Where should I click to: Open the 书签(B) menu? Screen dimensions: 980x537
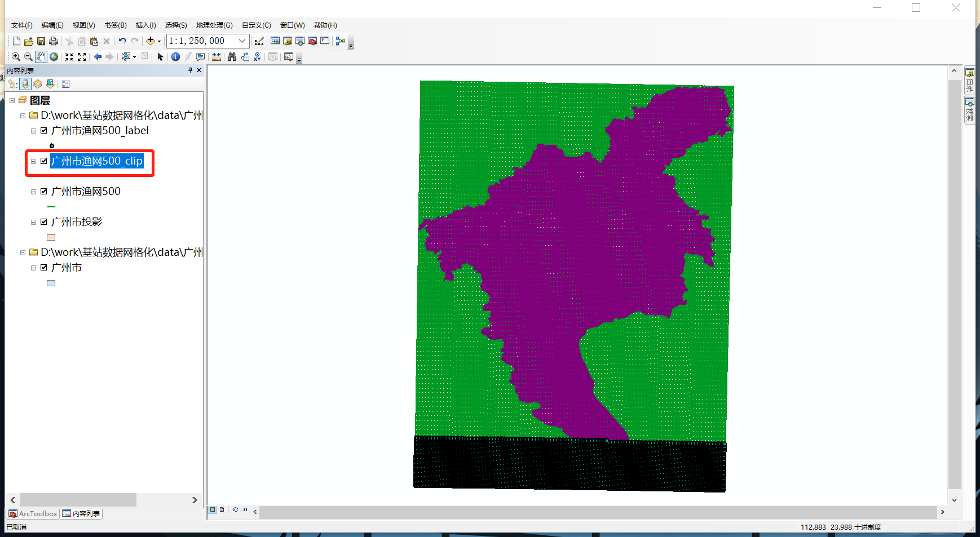point(115,25)
